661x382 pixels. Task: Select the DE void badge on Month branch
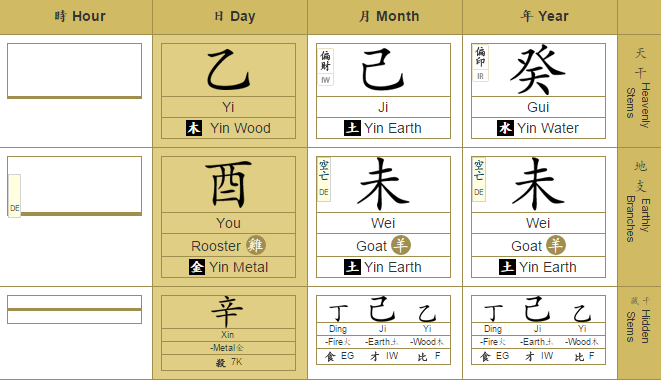[x=324, y=180]
